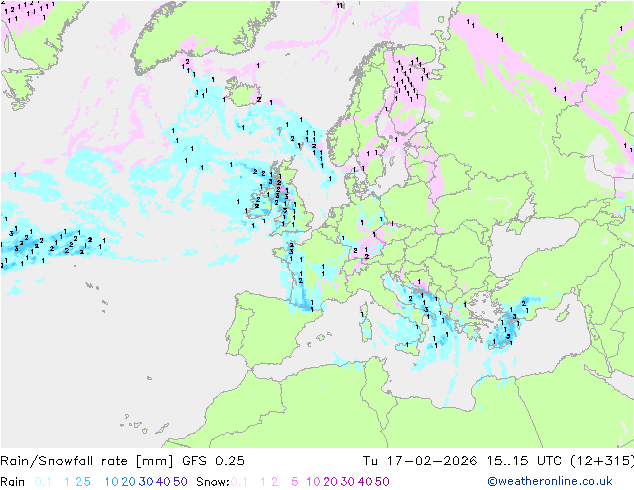Pick the Snow legend 5 color value
Screen dimensions: 634x490
pyautogui.click(x=295, y=482)
